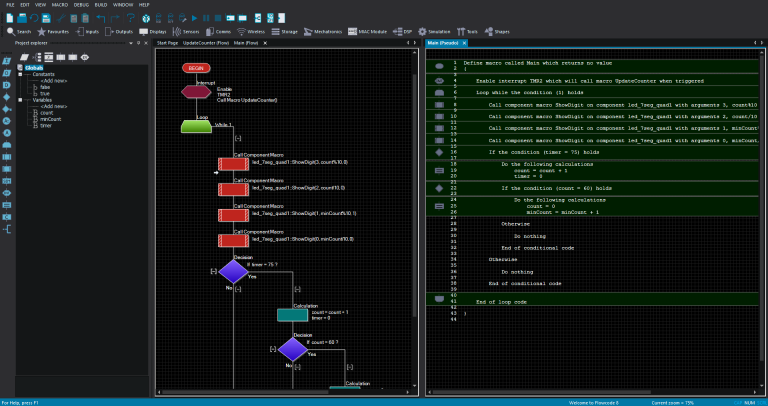The height and width of the screenshot is (406, 768).
Task: Open the Project explorer panel dropdown arrow
Action: pyautogui.click(x=131, y=43)
